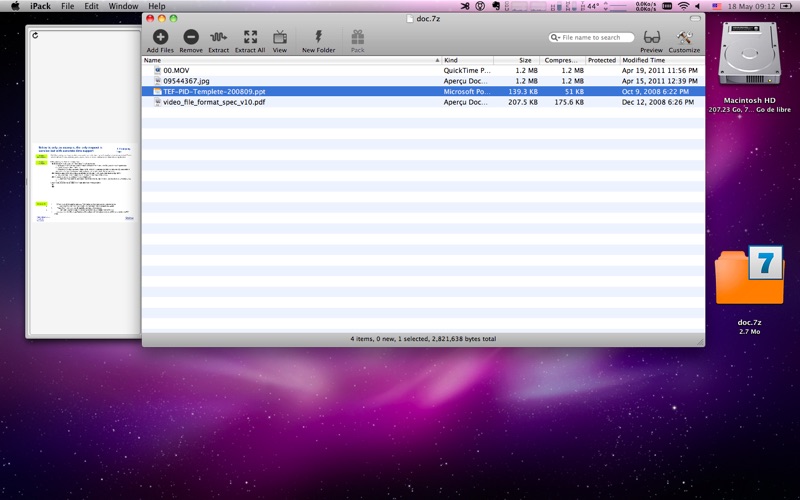Open the File menu
The image size is (800, 500).
(x=67, y=6)
